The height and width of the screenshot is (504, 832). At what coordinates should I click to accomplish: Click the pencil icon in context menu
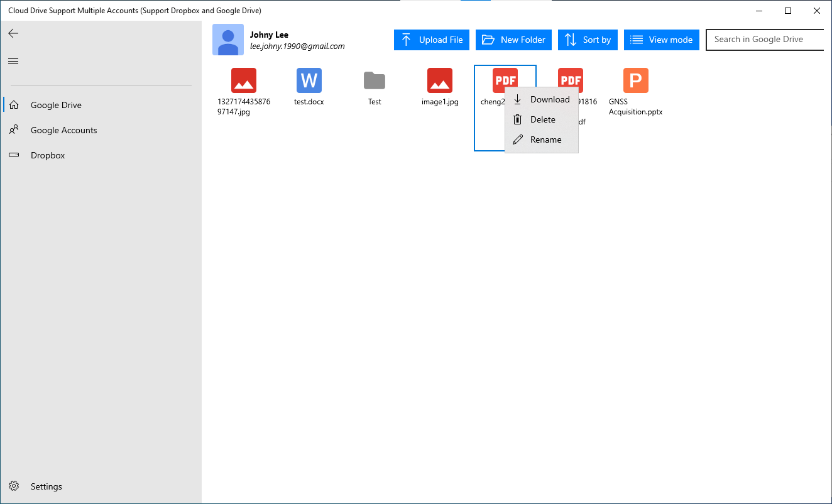click(x=518, y=140)
